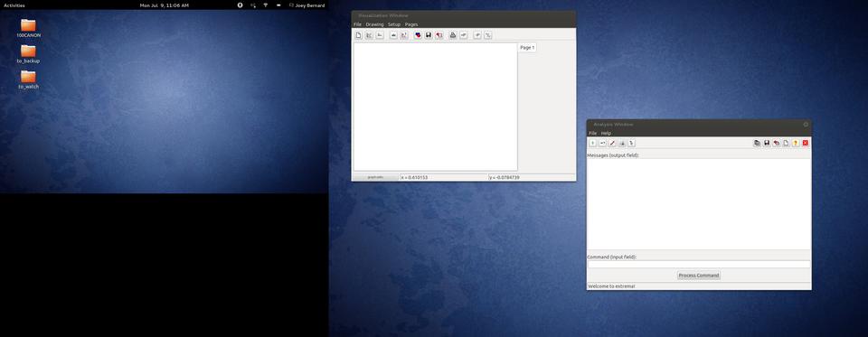Click the floppy disk save icon in Visualization toolbar

[429, 35]
